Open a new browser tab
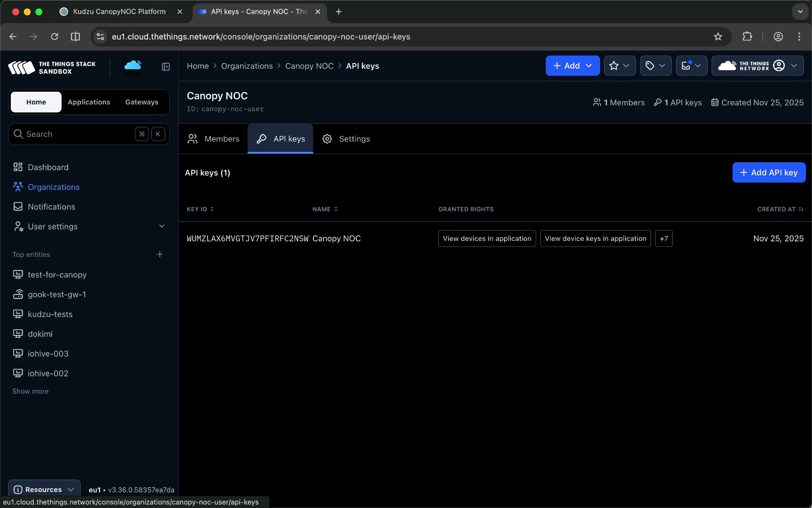812x508 pixels. tap(339, 12)
